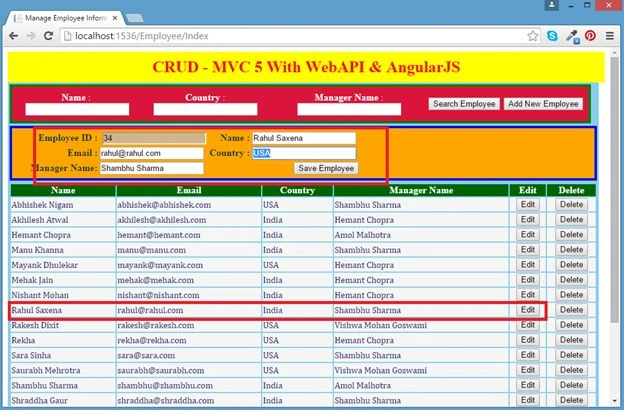
Task: Open the Pinterest extension icon
Action: point(590,36)
